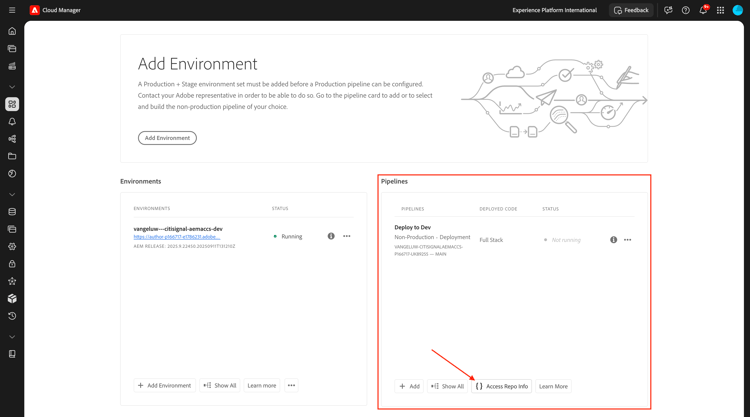Image resolution: width=750 pixels, height=417 pixels.
Task: Click the Running status text
Action: point(292,237)
